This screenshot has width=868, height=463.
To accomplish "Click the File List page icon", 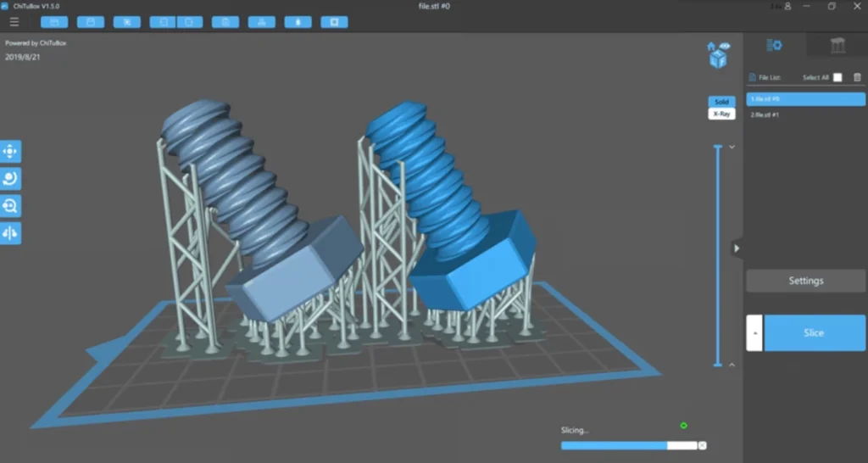I will [753, 77].
